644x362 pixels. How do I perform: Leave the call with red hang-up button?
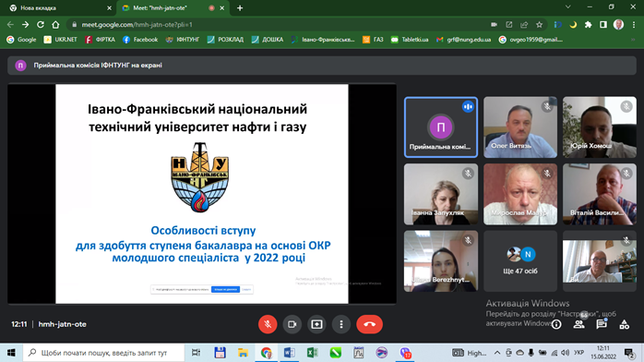pyautogui.click(x=370, y=324)
